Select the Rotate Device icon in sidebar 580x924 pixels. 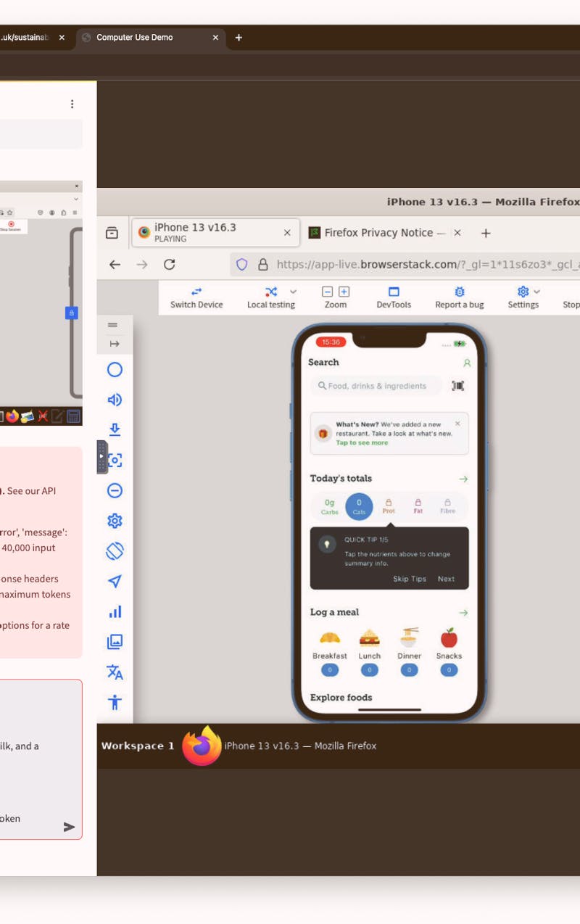pyautogui.click(x=115, y=550)
